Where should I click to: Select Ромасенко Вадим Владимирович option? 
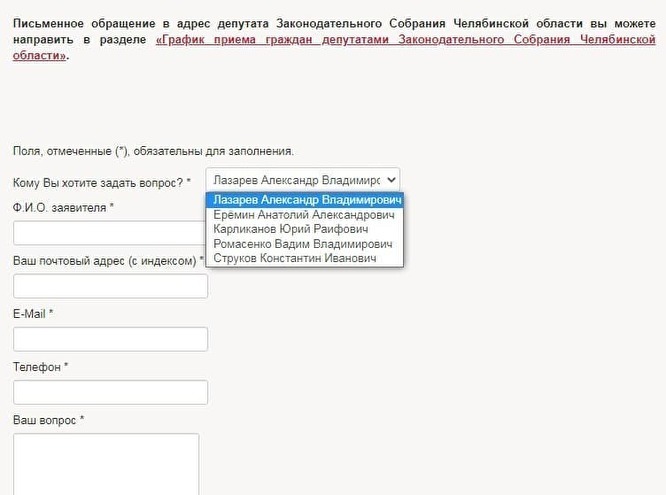(x=304, y=244)
